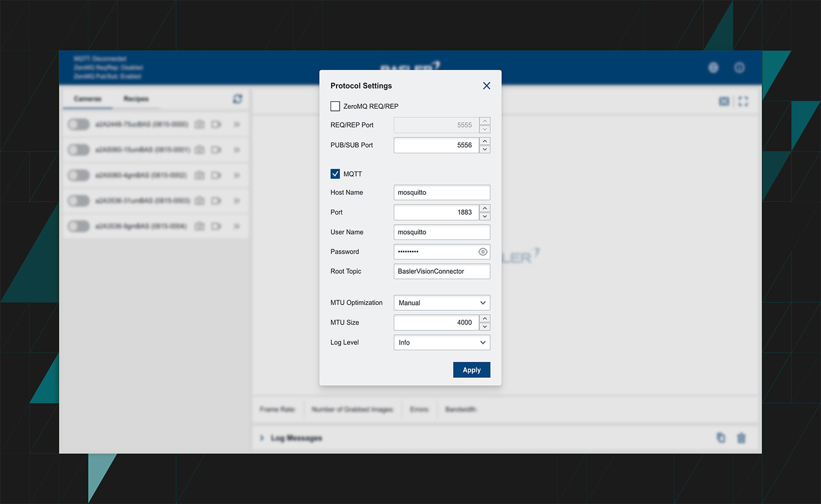821x504 pixels.
Task: Click the image icon beside the fullscreen icon
Action: tap(724, 101)
